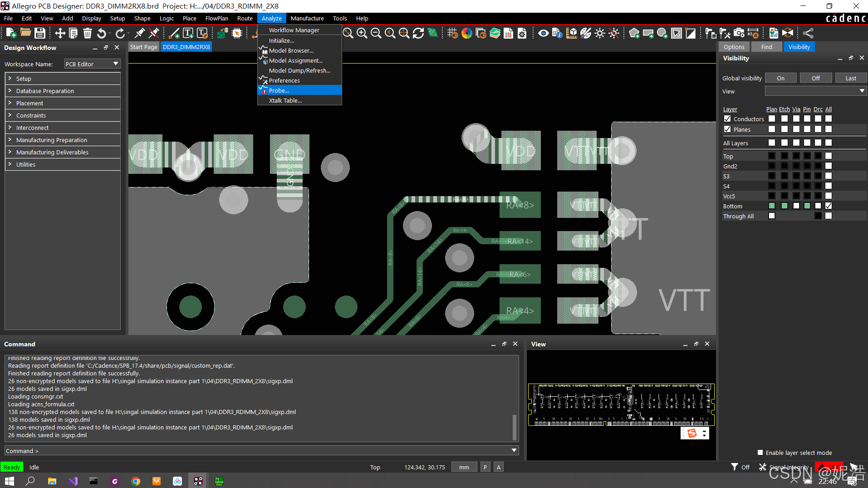Open the Command history dropdown arrow
This screenshot has width=868, height=488.
click(x=514, y=451)
